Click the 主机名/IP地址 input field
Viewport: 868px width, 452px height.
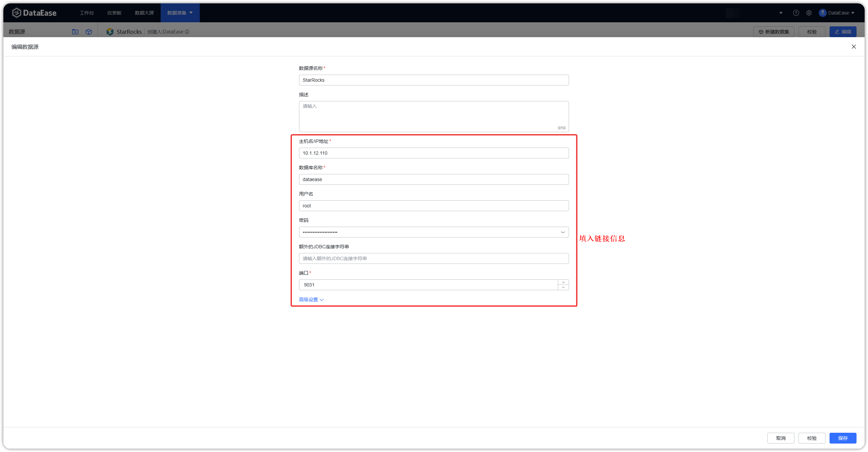coord(434,153)
